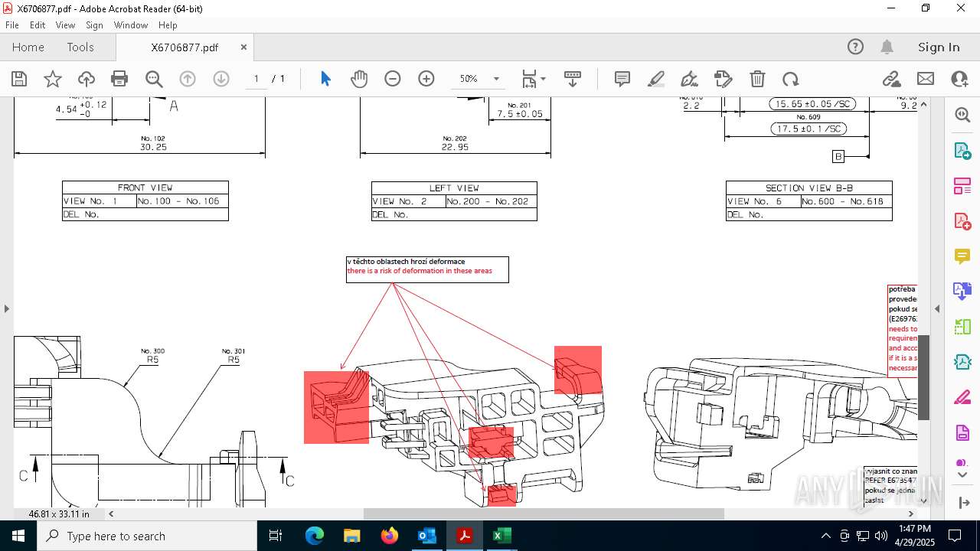This screenshot has height=551, width=980.
Task: Rotate the page clockwise
Action: 791,79
